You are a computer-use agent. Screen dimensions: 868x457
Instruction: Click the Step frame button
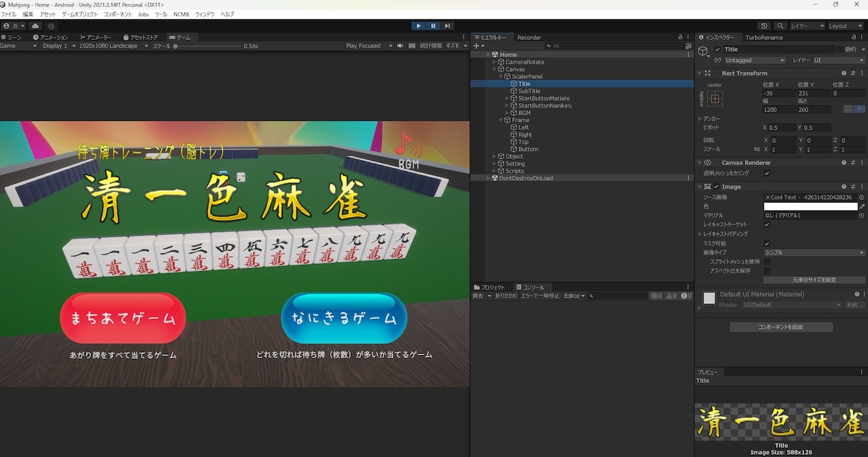coord(447,26)
